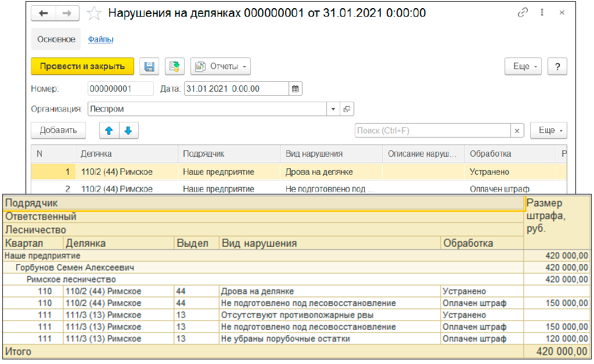Clear the search field with X
The width and height of the screenshot is (594, 364).
pyautogui.click(x=517, y=131)
